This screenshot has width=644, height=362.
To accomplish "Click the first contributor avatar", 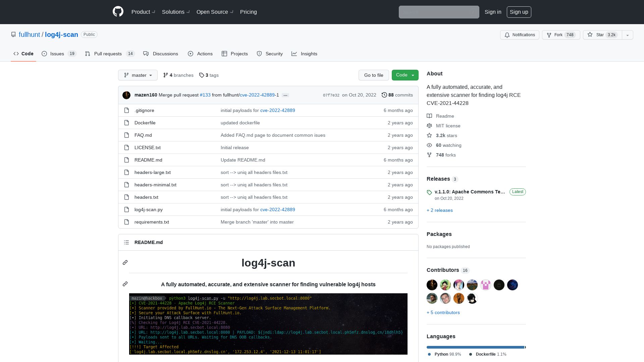I will (x=432, y=285).
